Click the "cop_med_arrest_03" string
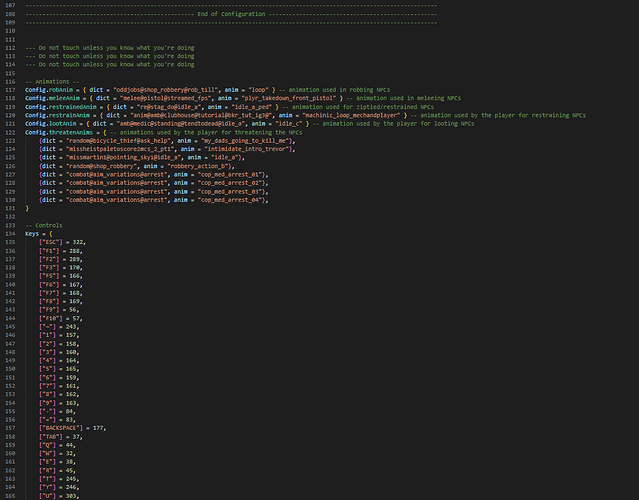Image resolution: width=639 pixels, height=500 pixels. [230, 192]
